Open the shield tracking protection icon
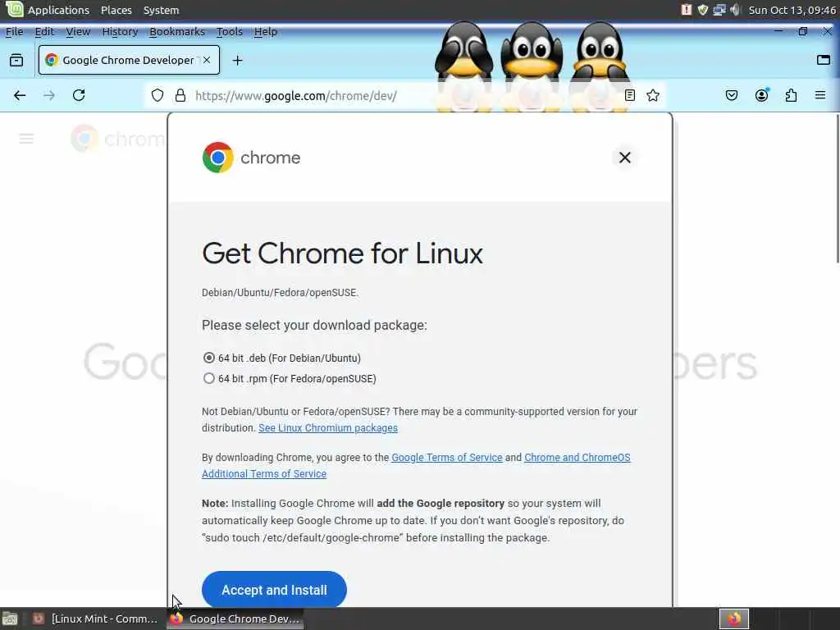 157,95
